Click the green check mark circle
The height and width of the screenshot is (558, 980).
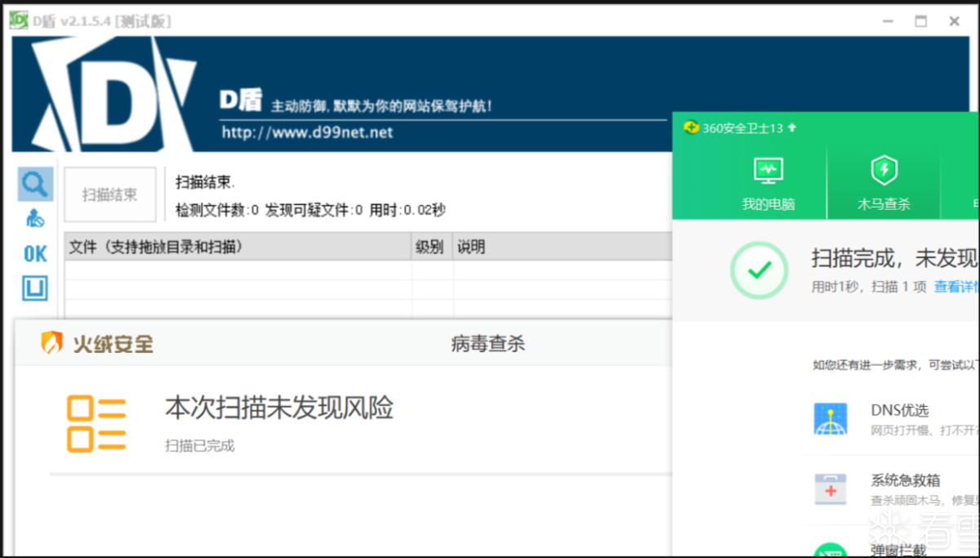coord(759,270)
